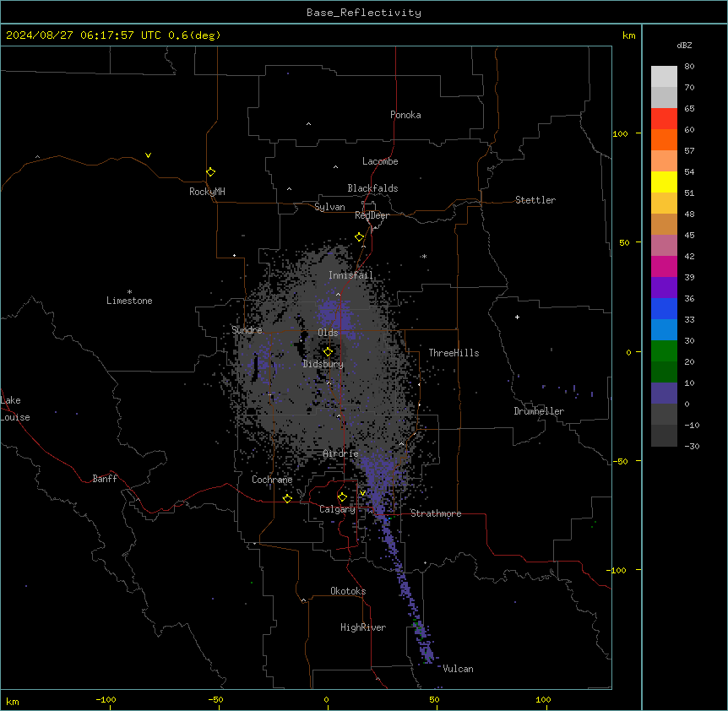This screenshot has height=711, width=728.
Task: Click the dBZ legend heading
Action: (x=684, y=45)
